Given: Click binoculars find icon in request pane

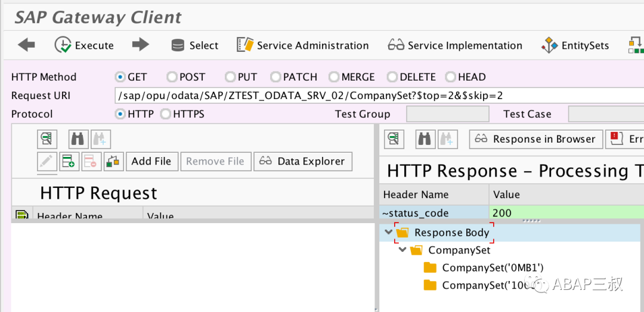Looking at the screenshot, I should tap(77, 139).
